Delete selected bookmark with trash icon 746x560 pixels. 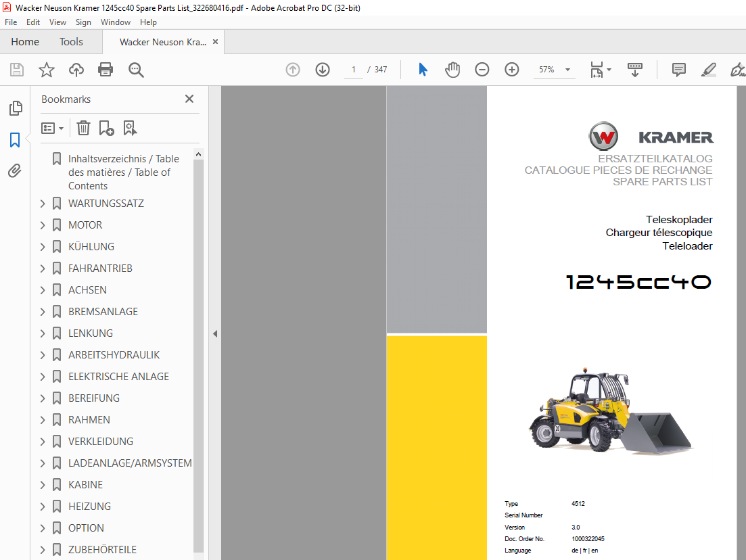(x=83, y=128)
